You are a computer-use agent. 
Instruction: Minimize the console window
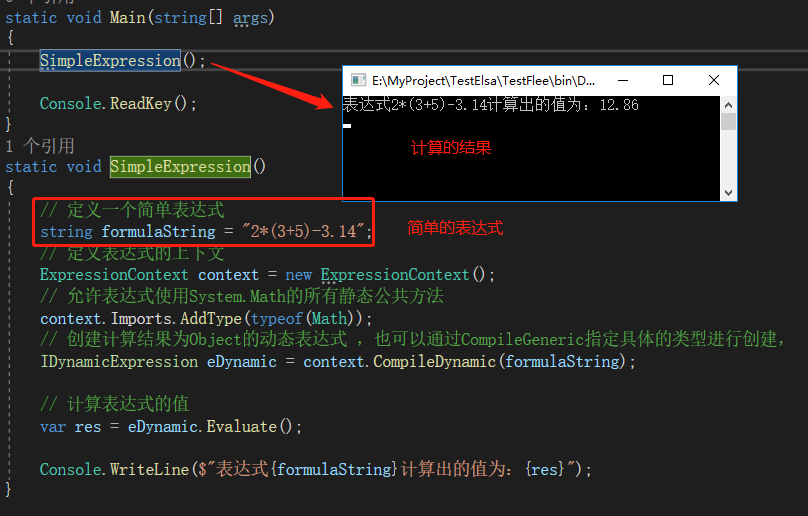coord(623,80)
